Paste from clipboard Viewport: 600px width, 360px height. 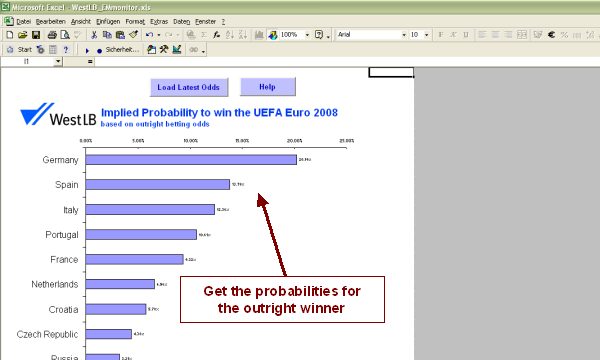(x=120, y=35)
